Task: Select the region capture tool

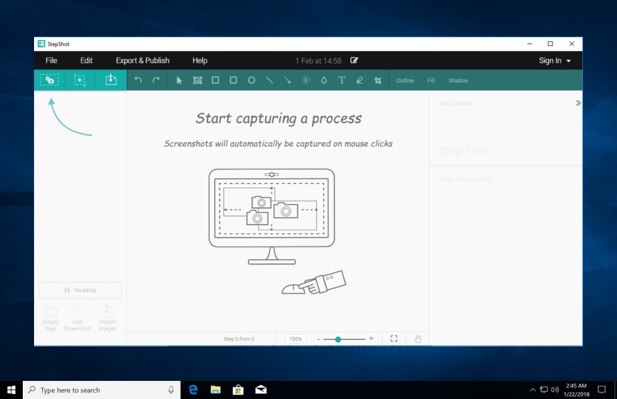Action: click(79, 80)
